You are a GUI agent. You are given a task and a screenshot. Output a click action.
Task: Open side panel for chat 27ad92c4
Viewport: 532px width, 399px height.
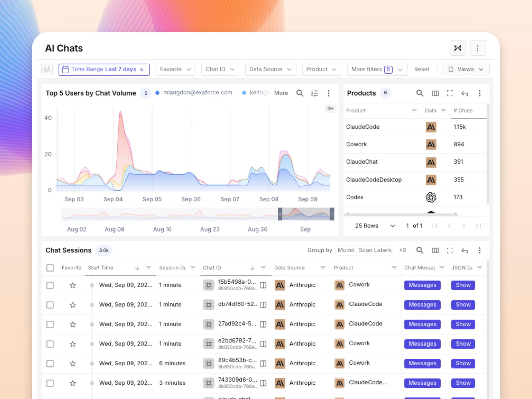click(x=263, y=324)
